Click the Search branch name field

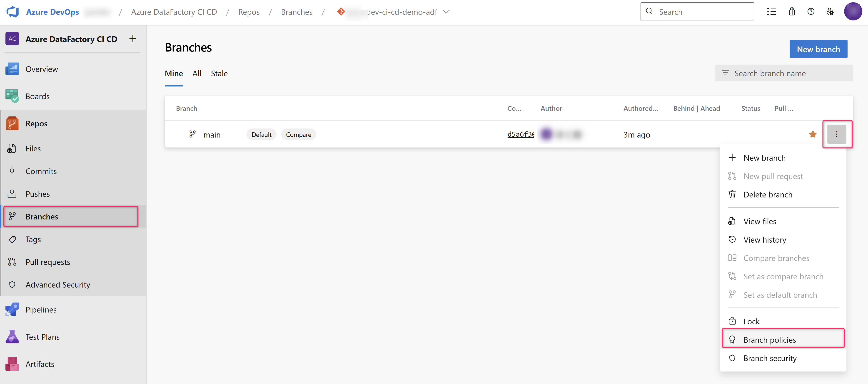(x=788, y=73)
